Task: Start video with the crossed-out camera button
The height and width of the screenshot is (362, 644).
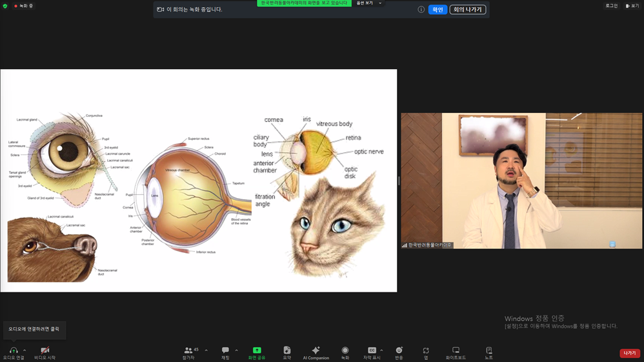Action: point(45,352)
